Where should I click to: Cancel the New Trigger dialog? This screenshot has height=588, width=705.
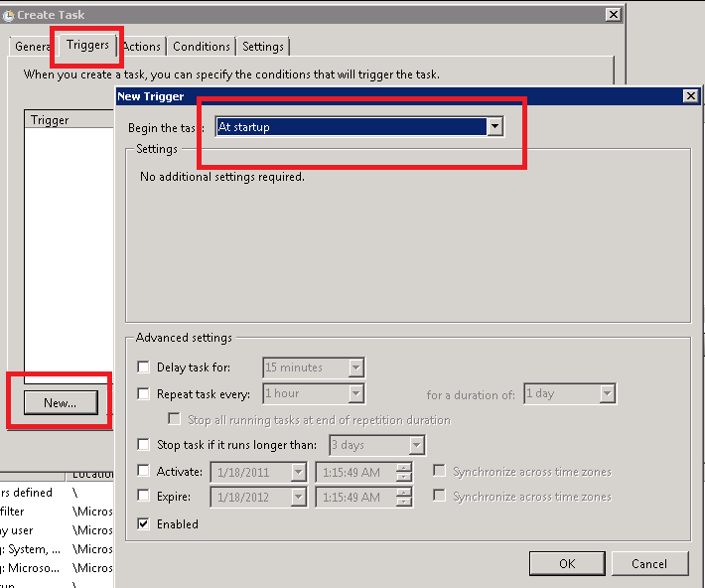[648, 563]
